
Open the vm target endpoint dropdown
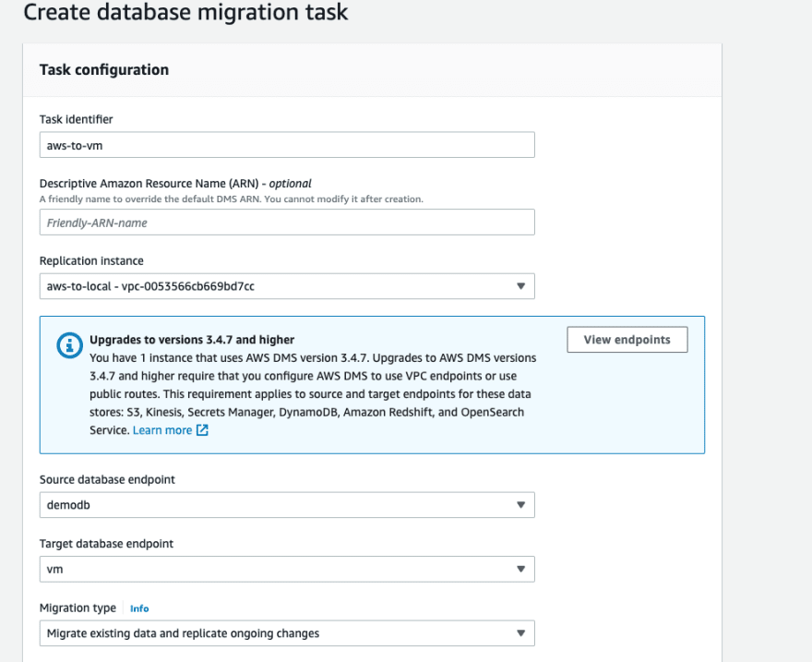(x=287, y=569)
